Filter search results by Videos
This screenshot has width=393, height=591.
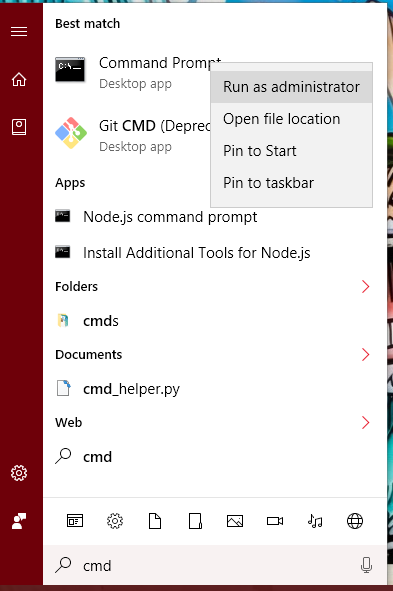pos(275,521)
